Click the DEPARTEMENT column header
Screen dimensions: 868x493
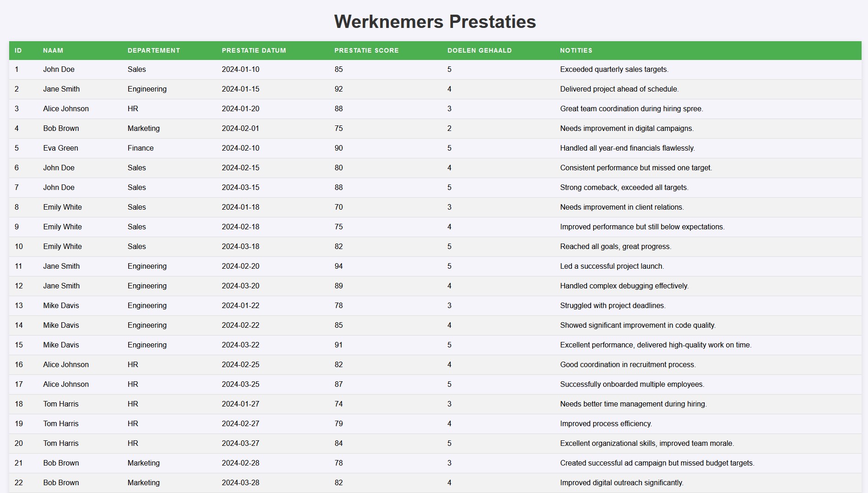coord(154,50)
